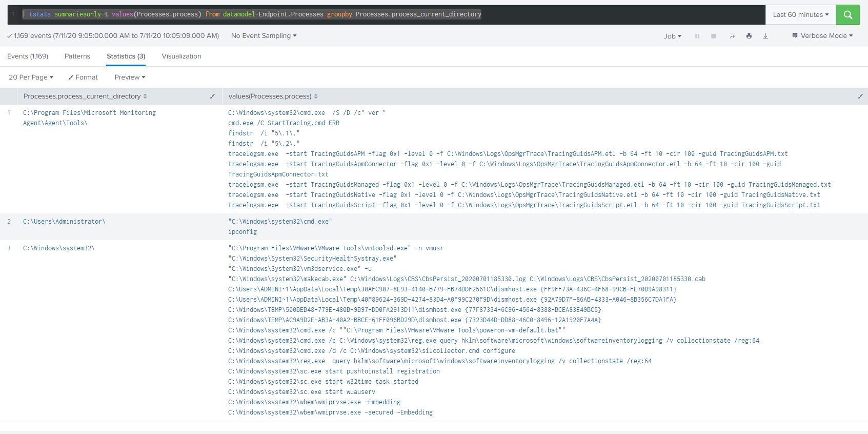The width and height of the screenshot is (868, 434).
Task: Export results with the download icon
Action: click(x=765, y=36)
